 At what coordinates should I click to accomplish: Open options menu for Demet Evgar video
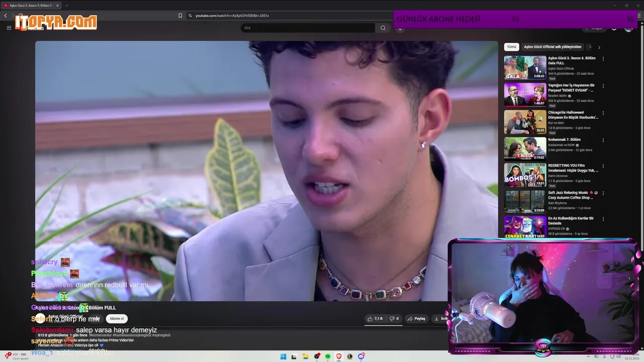(603, 86)
